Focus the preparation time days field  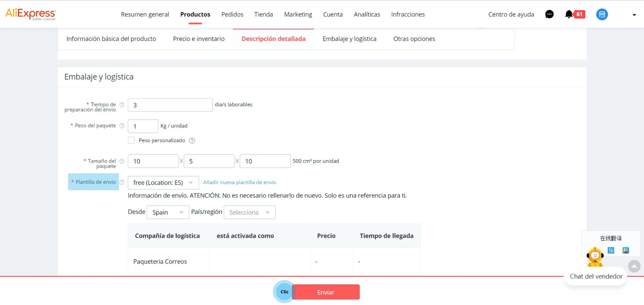pyautogui.click(x=170, y=105)
